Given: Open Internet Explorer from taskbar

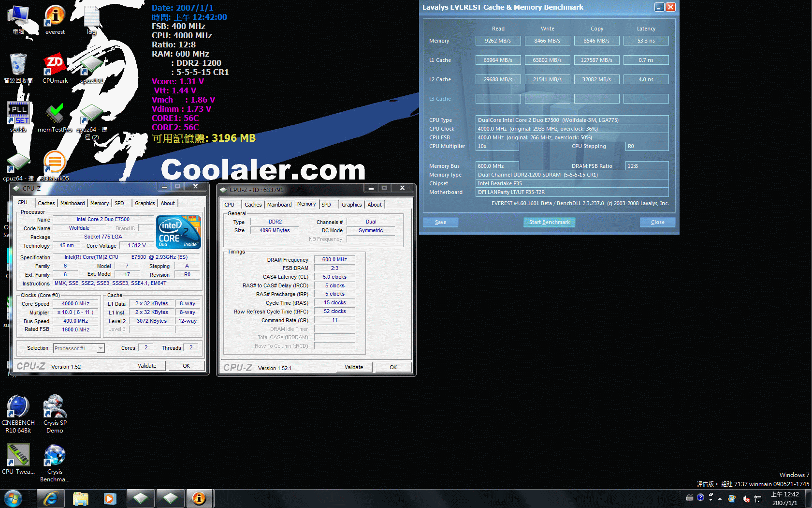Looking at the screenshot, I should point(50,498).
